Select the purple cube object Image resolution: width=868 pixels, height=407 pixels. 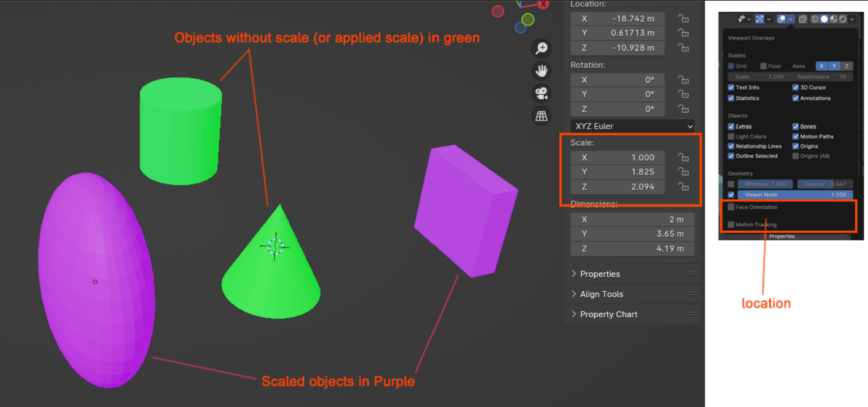[466, 212]
